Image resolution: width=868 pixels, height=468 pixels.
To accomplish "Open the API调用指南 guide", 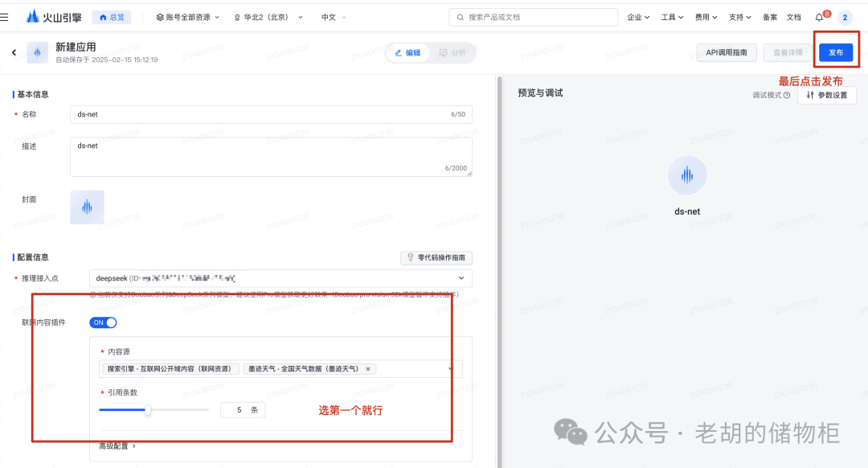I will [x=727, y=52].
